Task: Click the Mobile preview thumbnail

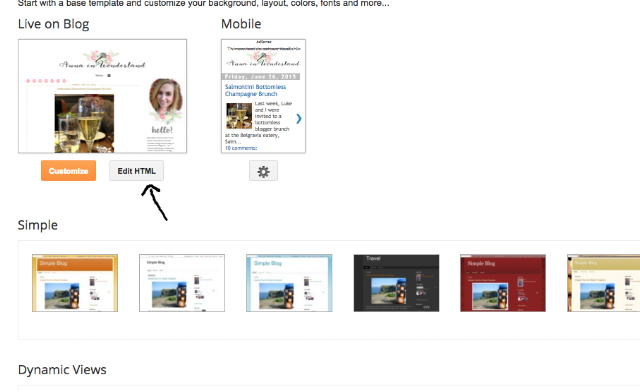Action: pyautogui.click(x=263, y=96)
